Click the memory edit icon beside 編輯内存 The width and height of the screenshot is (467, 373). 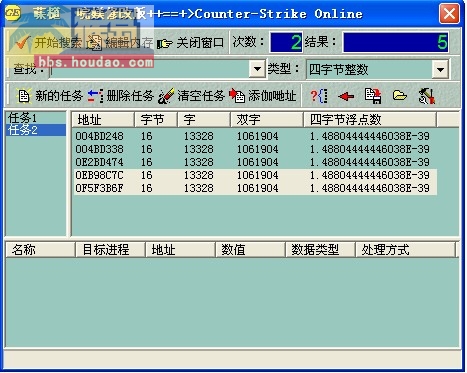(x=95, y=43)
